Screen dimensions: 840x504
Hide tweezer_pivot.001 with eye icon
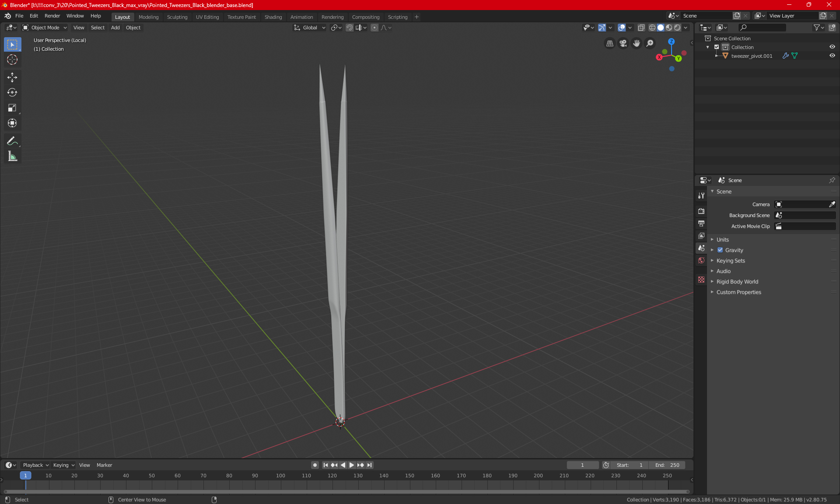(832, 56)
